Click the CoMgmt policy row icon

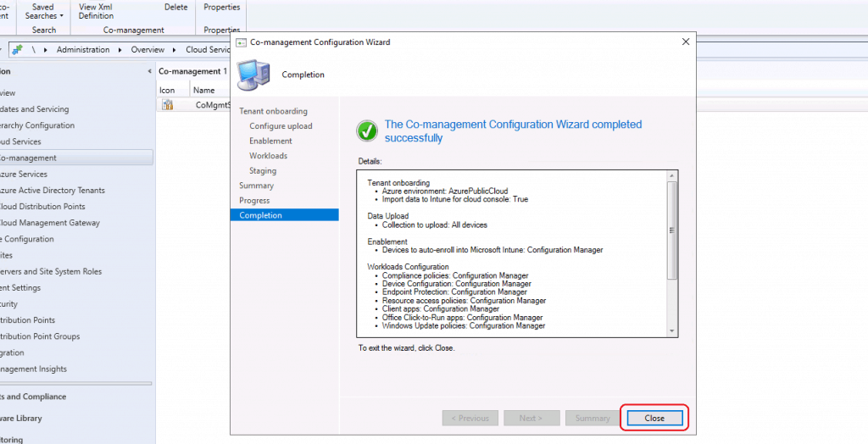(167, 104)
